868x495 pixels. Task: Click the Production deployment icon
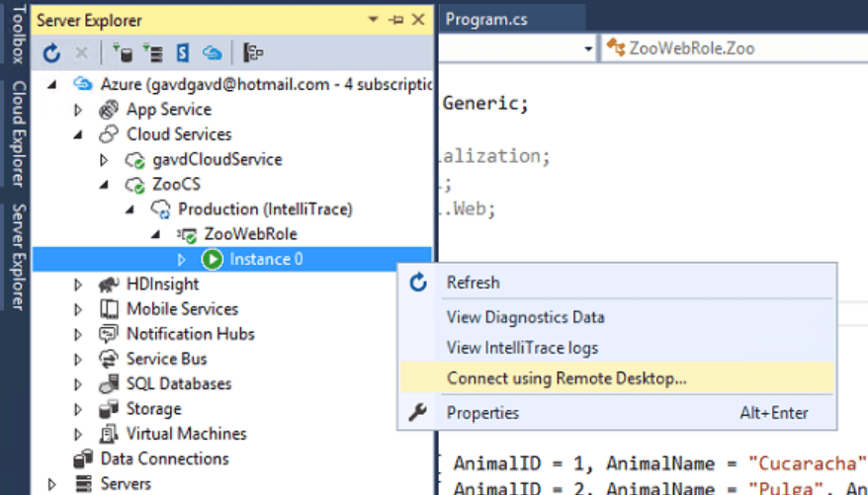coord(160,209)
